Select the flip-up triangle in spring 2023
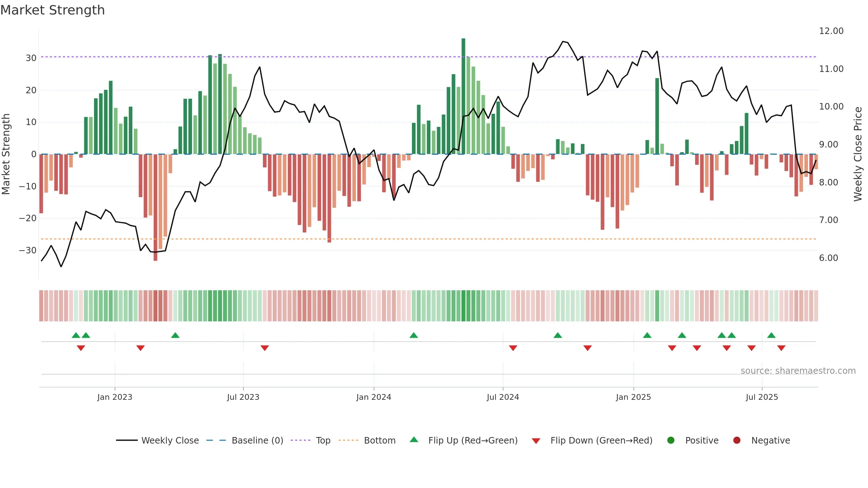 [175, 335]
